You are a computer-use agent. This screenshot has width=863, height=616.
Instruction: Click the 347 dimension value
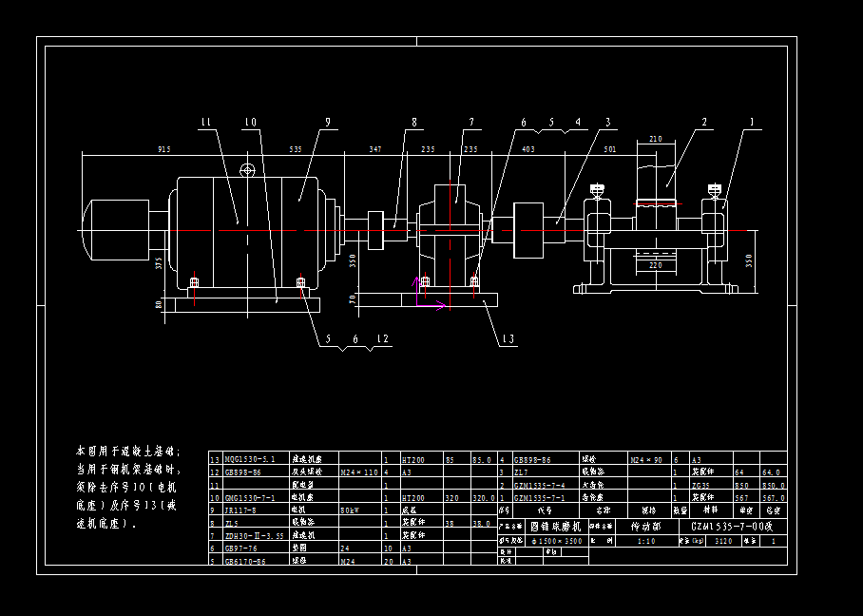[374, 150]
